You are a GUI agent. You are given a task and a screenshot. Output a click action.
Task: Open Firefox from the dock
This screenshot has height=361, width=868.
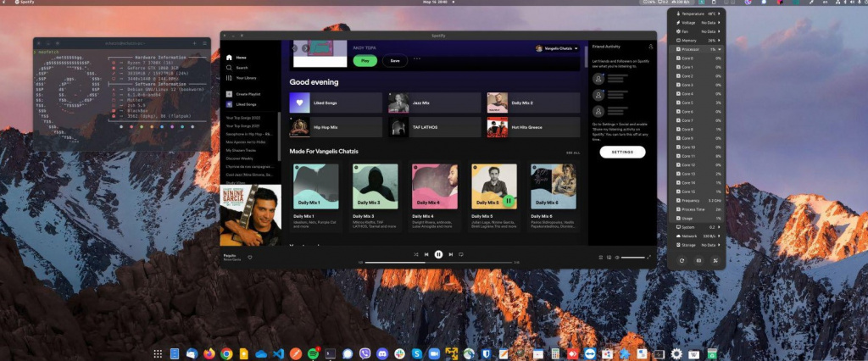(209, 353)
